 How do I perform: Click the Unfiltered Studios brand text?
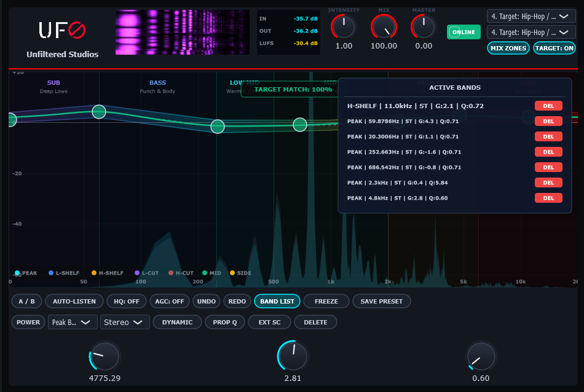(63, 54)
